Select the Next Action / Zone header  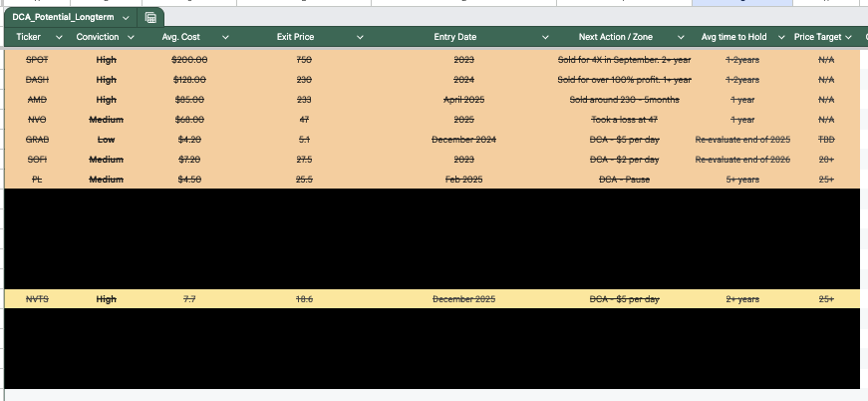click(x=616, y=37)
